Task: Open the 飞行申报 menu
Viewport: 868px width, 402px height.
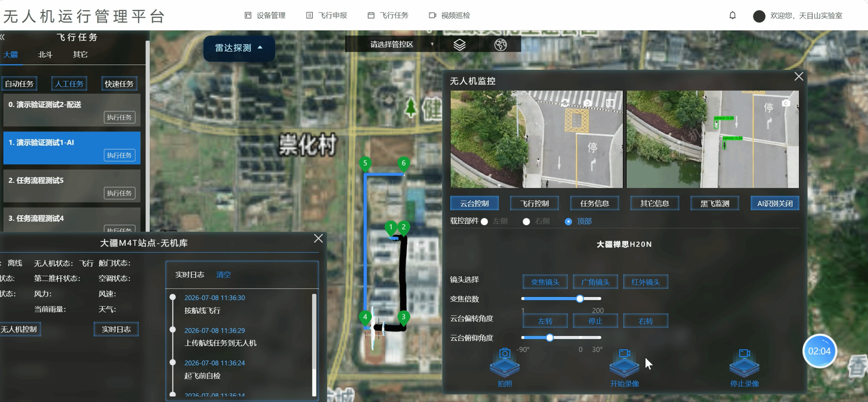Action: tap(327, 16)
